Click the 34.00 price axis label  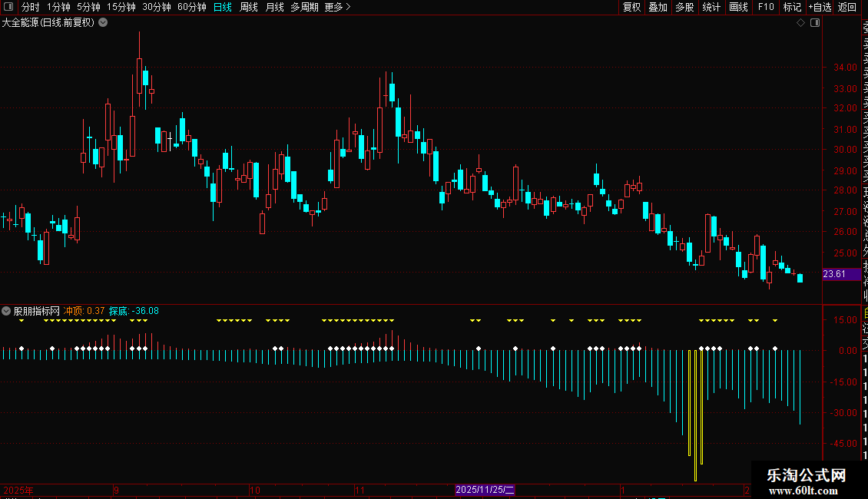click(845, 68)
